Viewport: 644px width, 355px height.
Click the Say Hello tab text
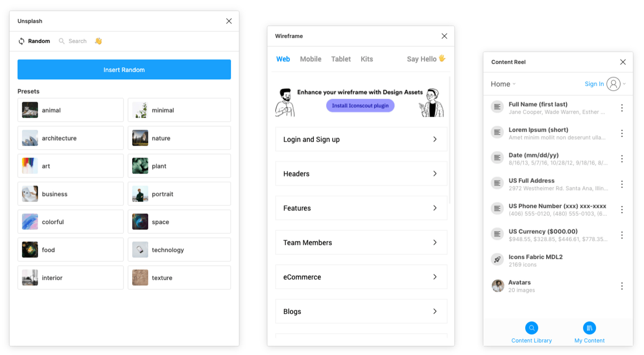[421, 59]
